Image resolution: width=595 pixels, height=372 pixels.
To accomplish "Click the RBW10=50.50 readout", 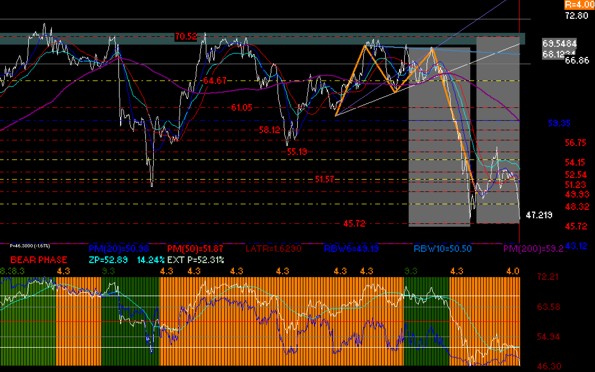I will pyautogui.click(x=442, y=249).
